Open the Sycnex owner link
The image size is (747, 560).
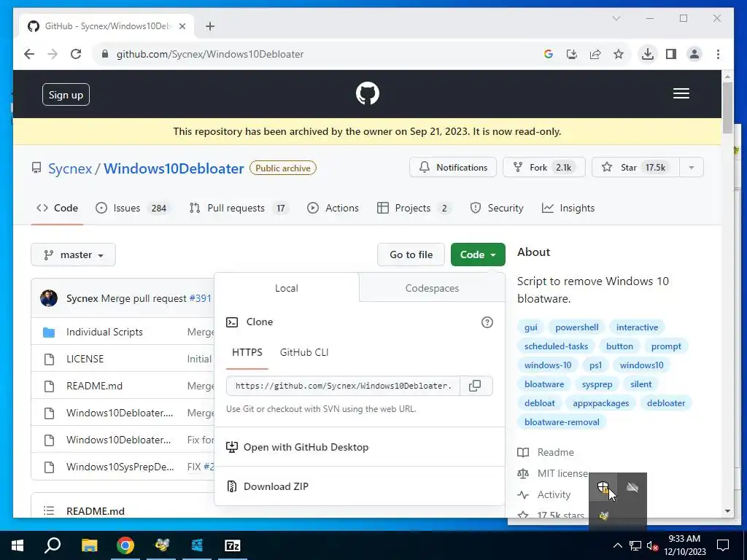tap(70, 168)
